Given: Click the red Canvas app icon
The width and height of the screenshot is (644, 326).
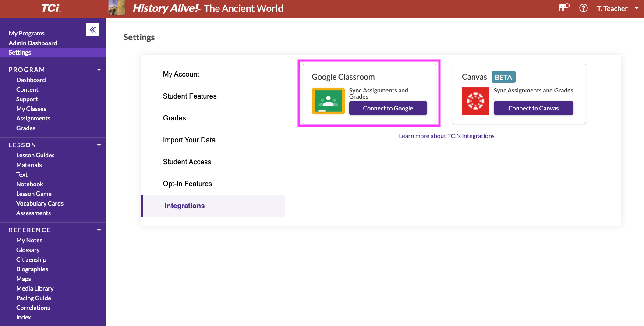Looking at the screenshot, I should coord(475,101).
